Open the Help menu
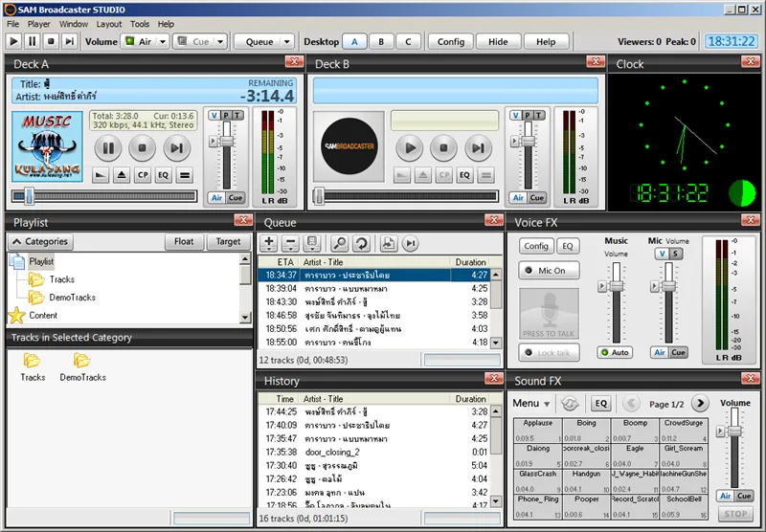Image resolution: width=766 pixels, height=532 pixels. coord(166,24)
